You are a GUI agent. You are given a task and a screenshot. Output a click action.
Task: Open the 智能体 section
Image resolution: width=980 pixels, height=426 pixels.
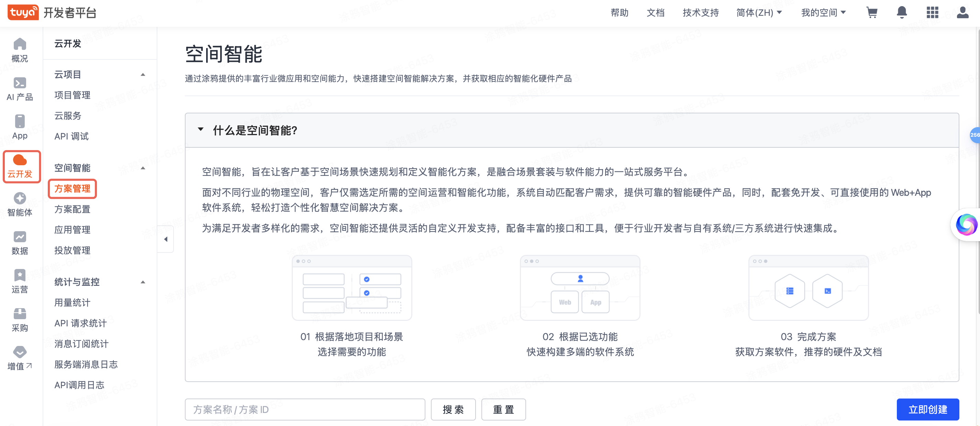[20, 204]
